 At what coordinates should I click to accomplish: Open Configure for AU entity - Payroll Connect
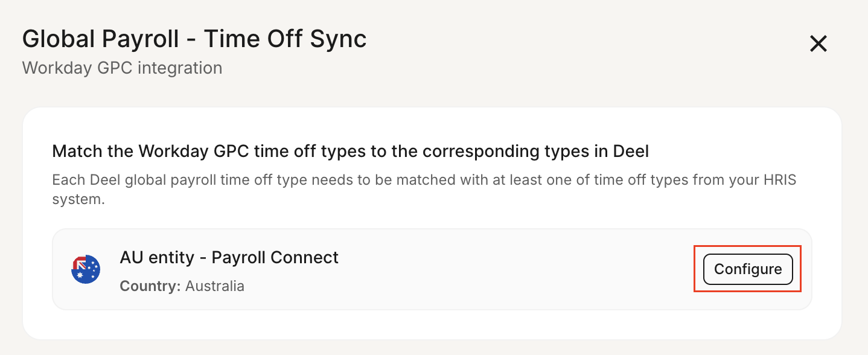click(747, 269)
